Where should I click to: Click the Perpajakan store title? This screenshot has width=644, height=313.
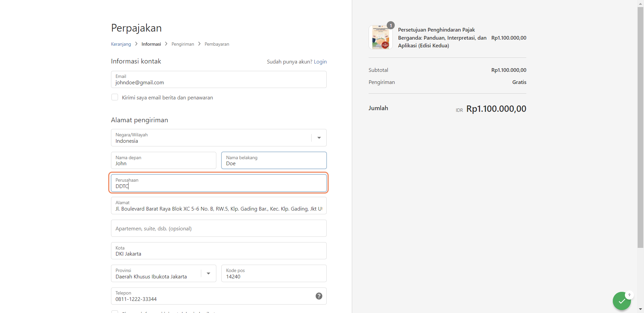pos(137,28)
